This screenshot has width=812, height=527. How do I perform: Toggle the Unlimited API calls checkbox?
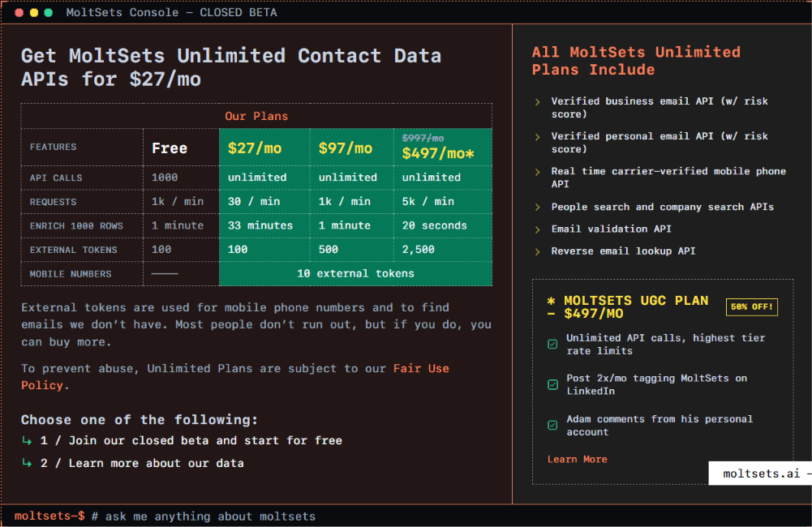[552, 345]
